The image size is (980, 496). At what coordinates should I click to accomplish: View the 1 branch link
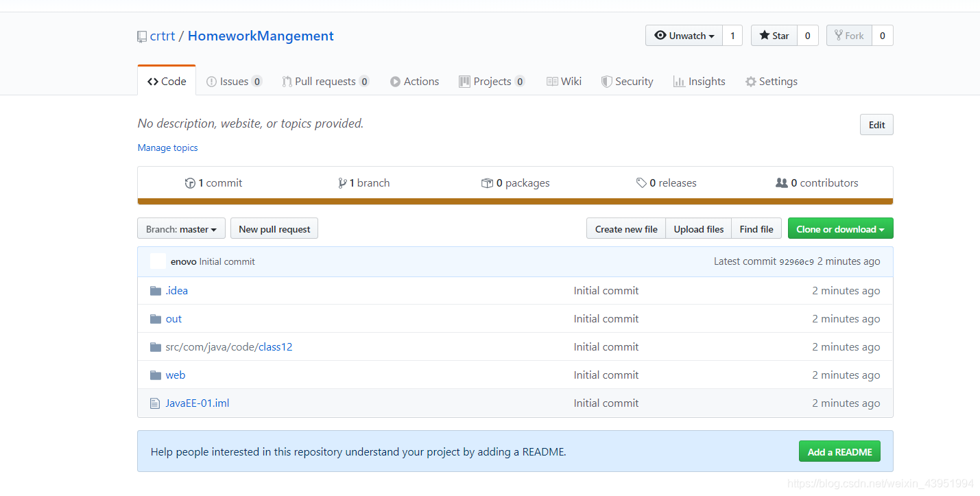click(x=363, y=183)
